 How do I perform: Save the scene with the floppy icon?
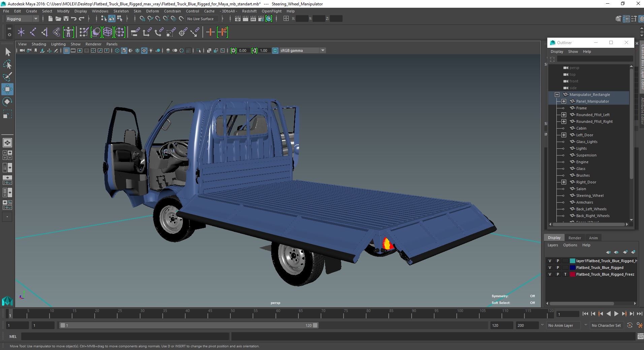click(x=66, y=19)
